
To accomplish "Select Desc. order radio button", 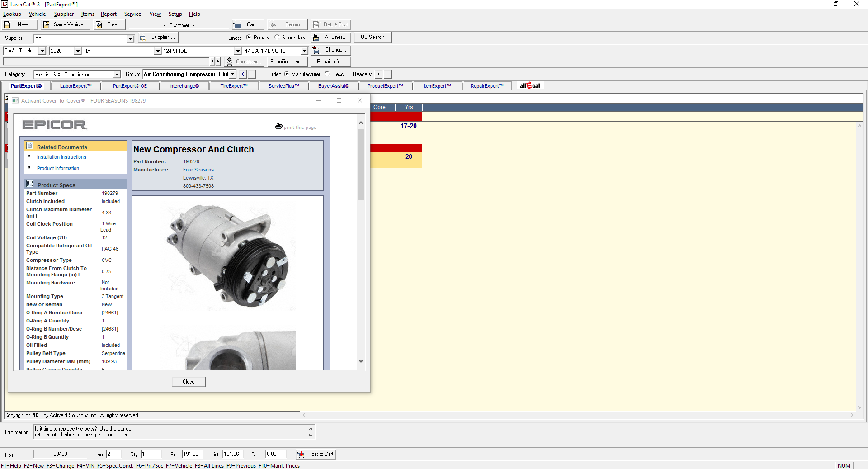I will (327, 74).
